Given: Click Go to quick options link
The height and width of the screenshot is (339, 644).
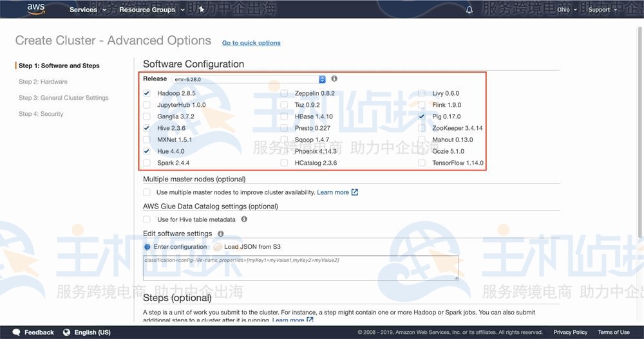Looking at the screenshot, I should pyautogui.click(x=251, y=42).
